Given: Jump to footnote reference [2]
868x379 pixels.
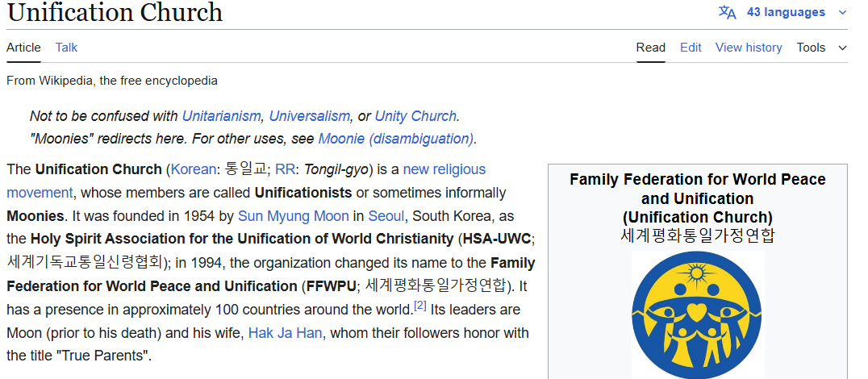Looking at the screenshot, I should (420, 306).
